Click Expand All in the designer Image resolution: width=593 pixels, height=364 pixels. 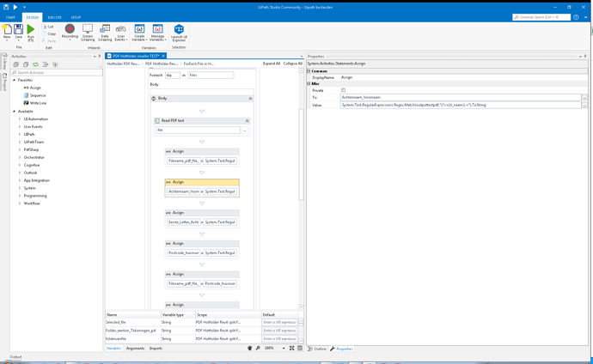[x=272, y=64]
